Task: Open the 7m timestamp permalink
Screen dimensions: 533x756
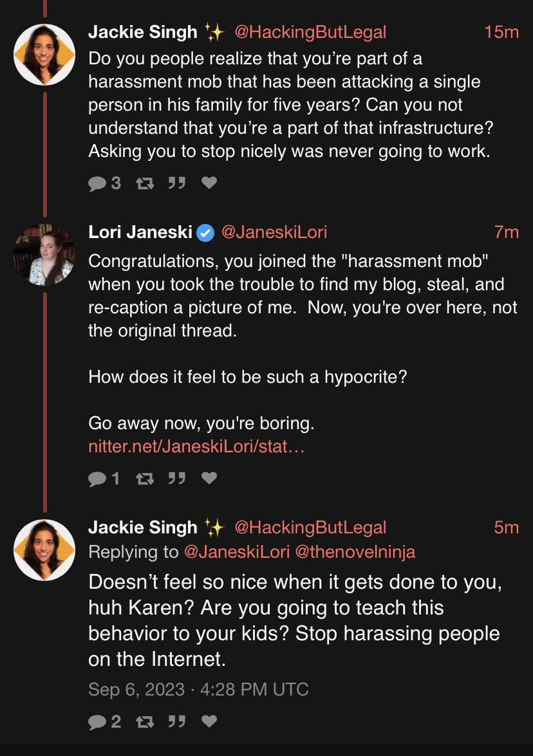Action: coord(506,232)
